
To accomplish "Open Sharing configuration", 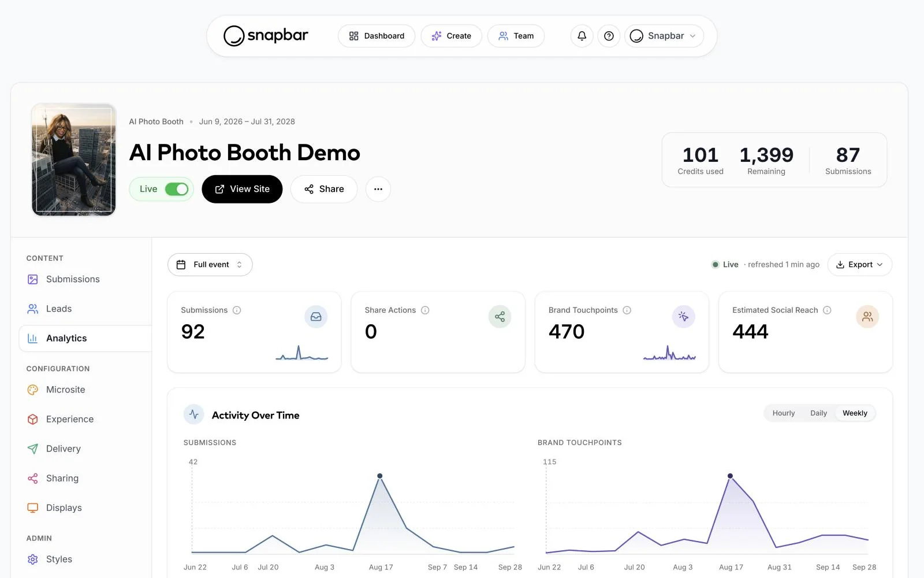I will click(x=85, y=478).
